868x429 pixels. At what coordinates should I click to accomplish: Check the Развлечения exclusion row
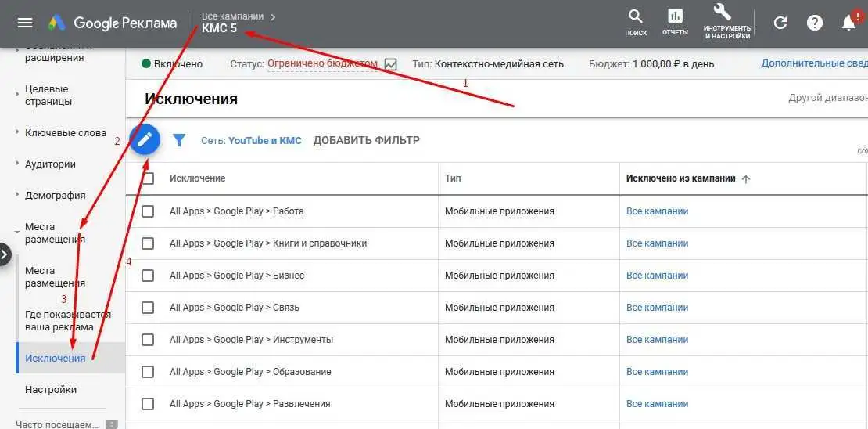pyautogui.click(x=148, y=404)
